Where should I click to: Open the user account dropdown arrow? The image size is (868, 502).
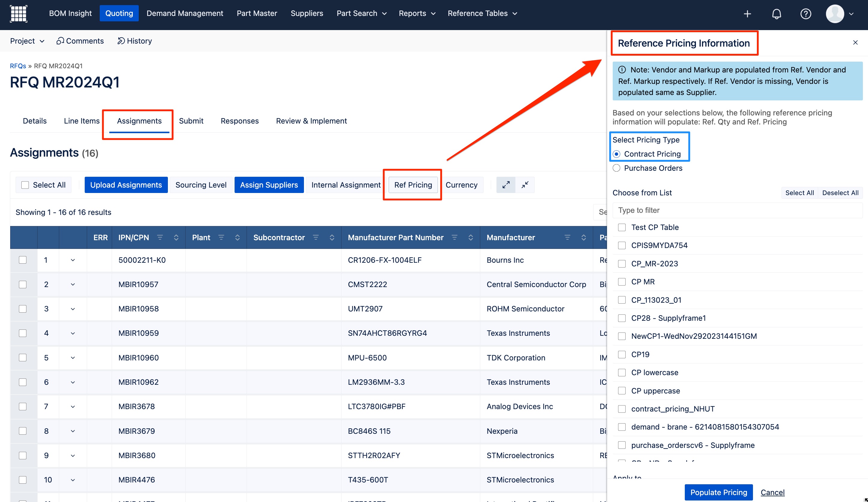[851, 14]
